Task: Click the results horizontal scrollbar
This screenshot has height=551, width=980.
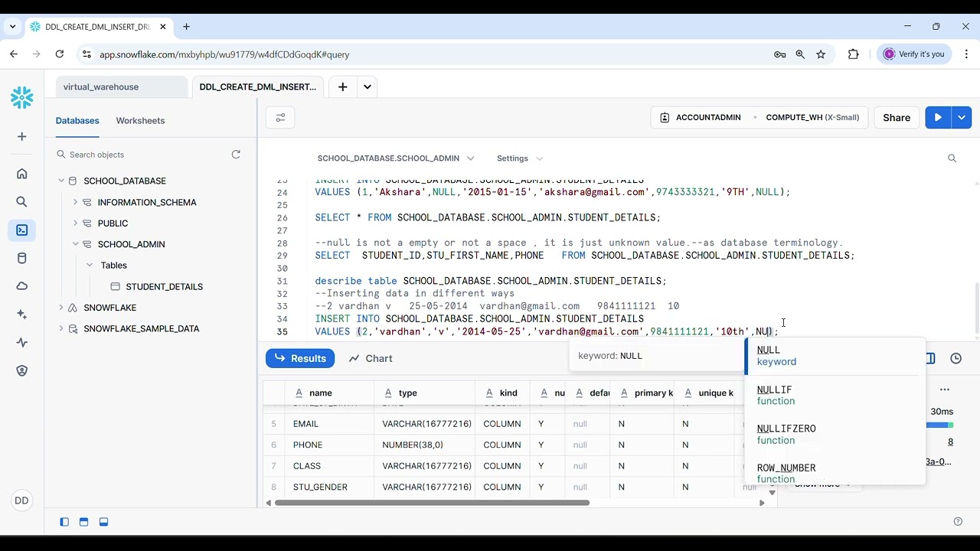Action: coord(432,503)
